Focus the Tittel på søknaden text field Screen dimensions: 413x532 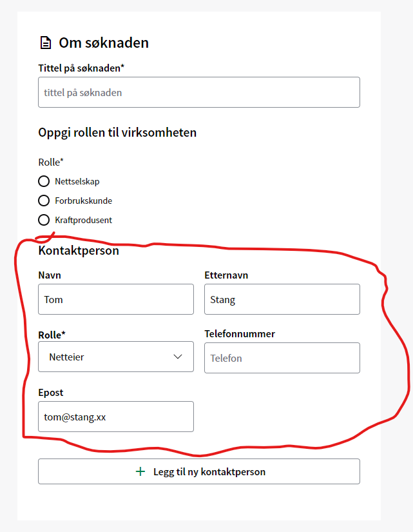(199, 92)
